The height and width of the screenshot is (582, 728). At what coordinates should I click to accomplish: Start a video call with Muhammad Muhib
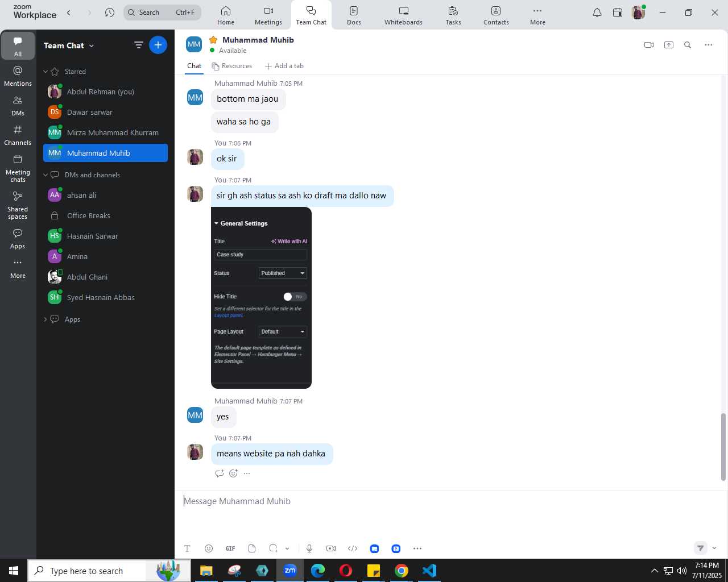click(649, 45)
